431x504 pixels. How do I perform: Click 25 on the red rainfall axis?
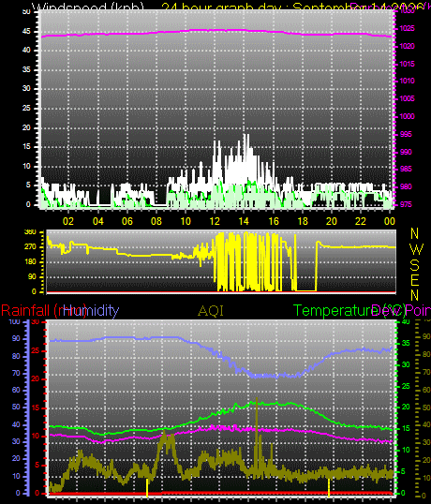36,350
